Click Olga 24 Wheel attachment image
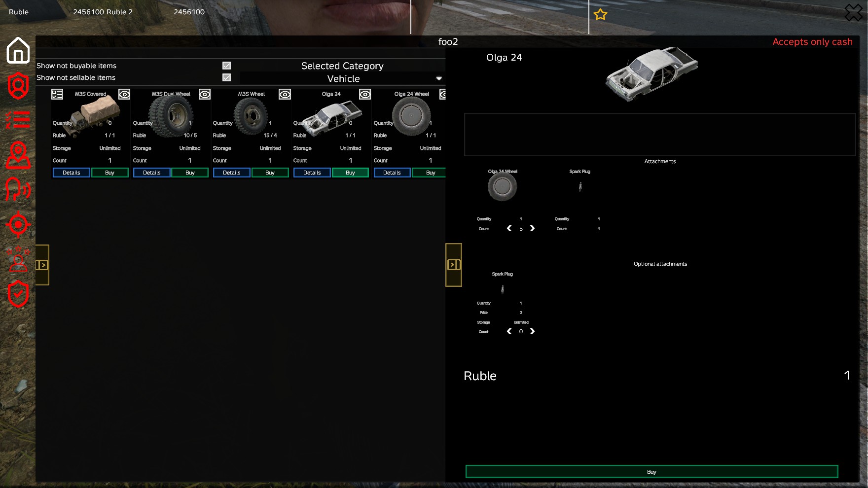 [x=503, y=187]
